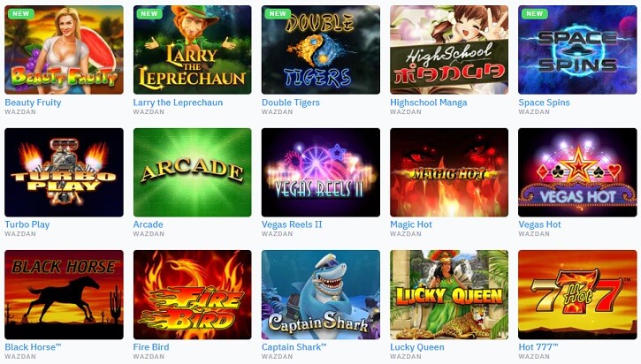The image size is (641, 364).
Task: Click NEW badge on Double Tigers
Action: tap(278, 13)
